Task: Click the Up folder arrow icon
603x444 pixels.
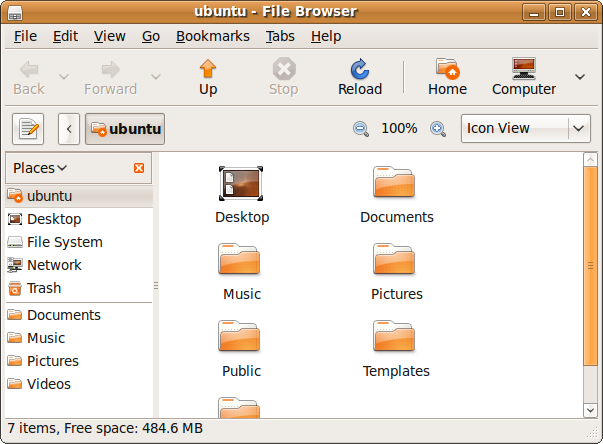Action: (208, 69)
